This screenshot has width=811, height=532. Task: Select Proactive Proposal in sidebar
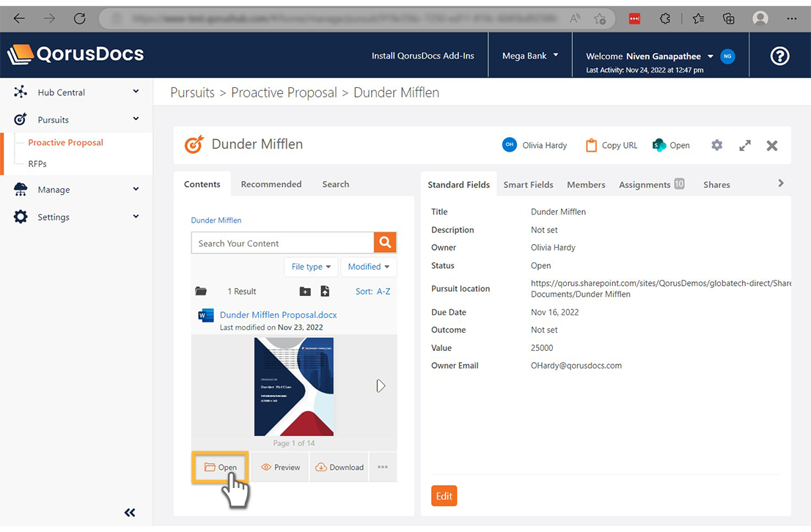[66, 142]
